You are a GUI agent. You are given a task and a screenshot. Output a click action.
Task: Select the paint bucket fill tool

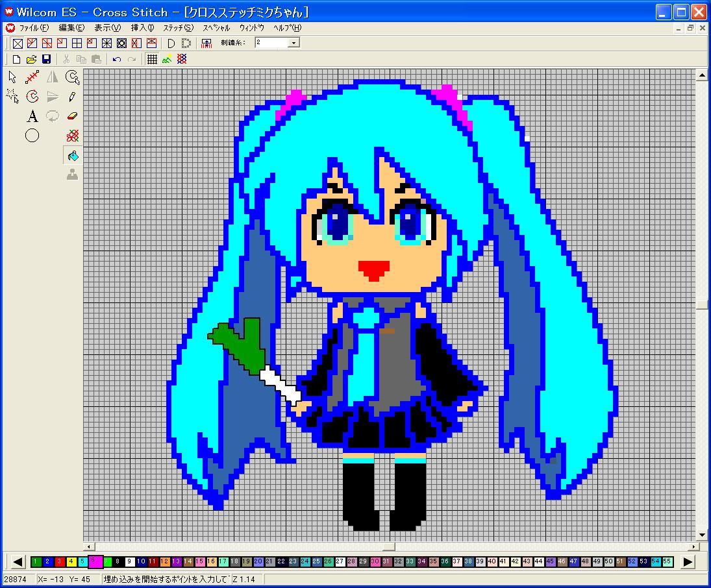pyautogui.click(x=73, y=156)
